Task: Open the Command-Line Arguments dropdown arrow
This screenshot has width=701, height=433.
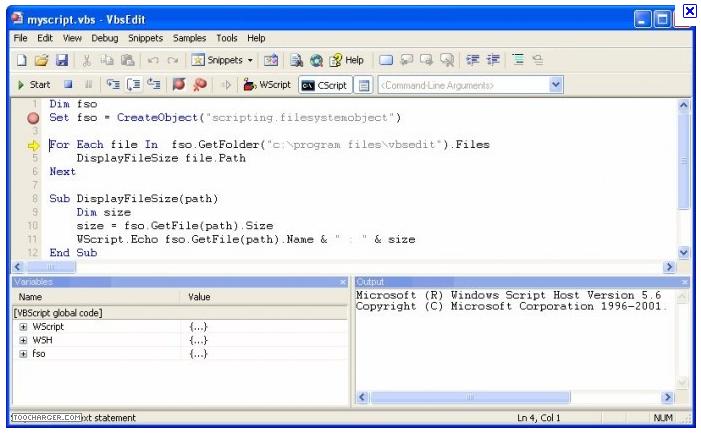Action: 556,85
